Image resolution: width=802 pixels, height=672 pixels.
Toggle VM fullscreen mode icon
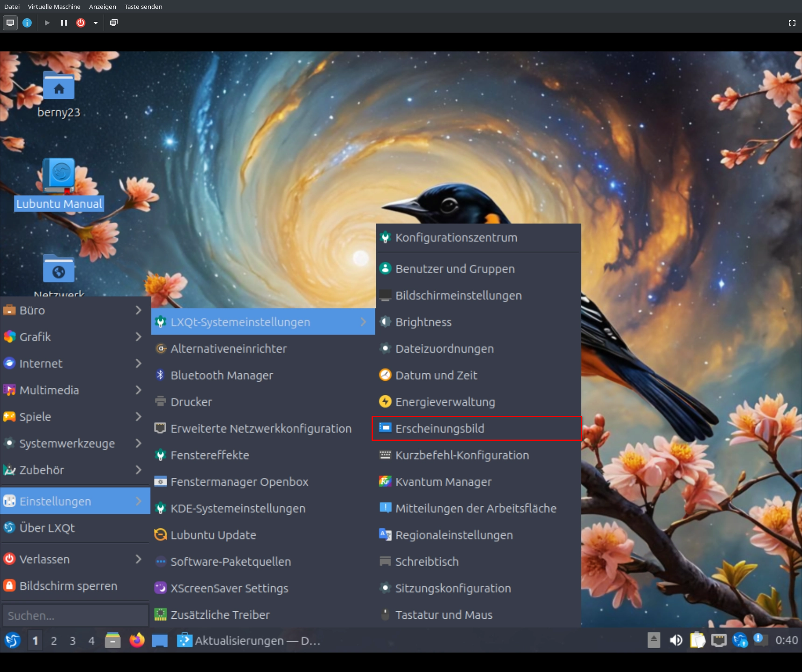[x=792, y=23]
